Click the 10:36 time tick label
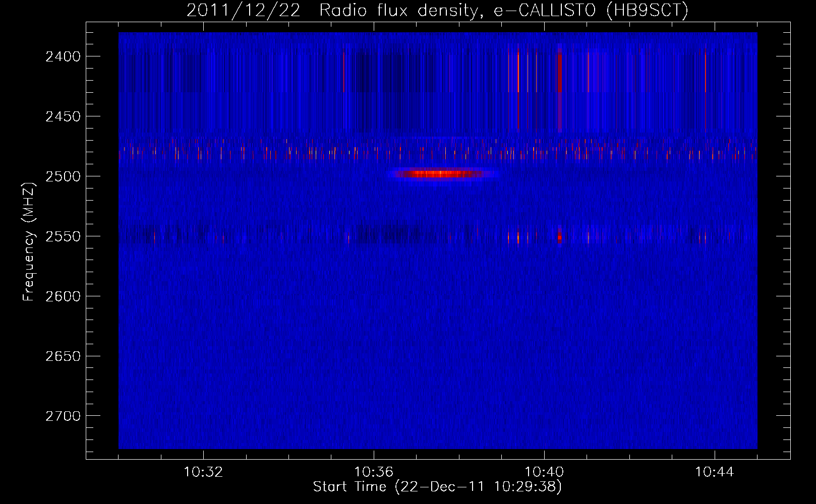816x504 pixels. point(374,472)
